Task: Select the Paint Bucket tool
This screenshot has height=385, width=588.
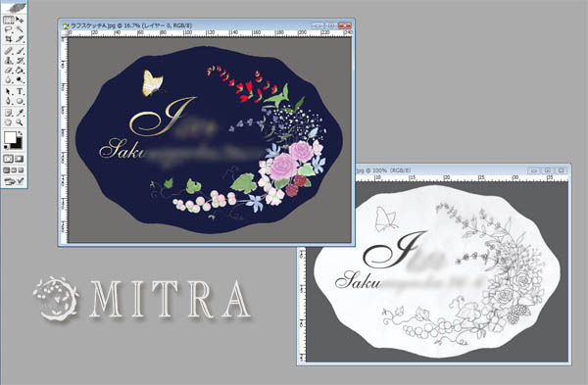Action: click(x=20, y=70)
